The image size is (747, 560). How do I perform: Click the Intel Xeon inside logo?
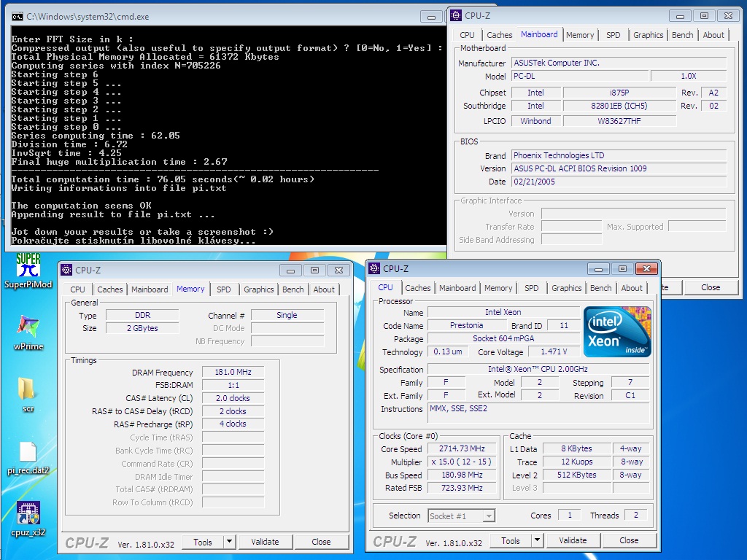(x=617, y=332)
